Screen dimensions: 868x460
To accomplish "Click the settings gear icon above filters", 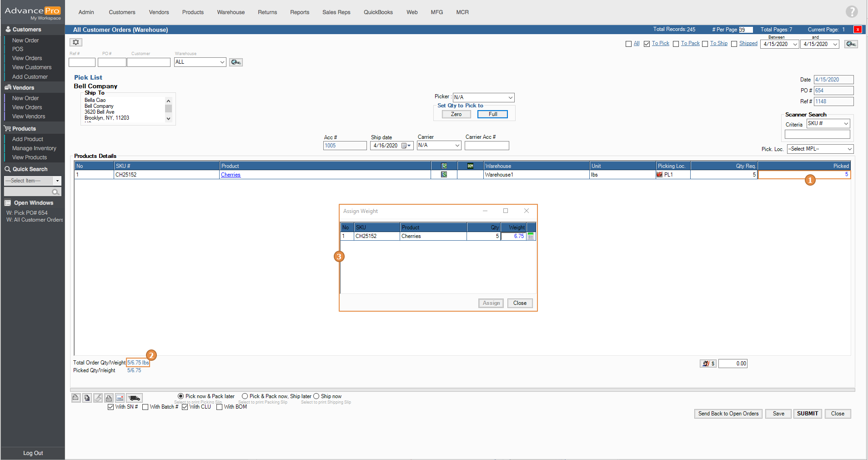I will click(x=76, y=42).
